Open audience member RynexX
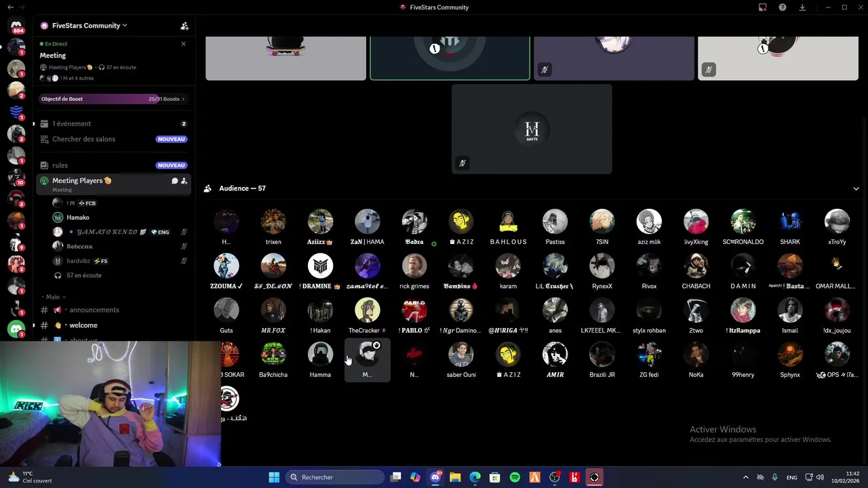This screenshot has width=868, height=488. point(602,271)
